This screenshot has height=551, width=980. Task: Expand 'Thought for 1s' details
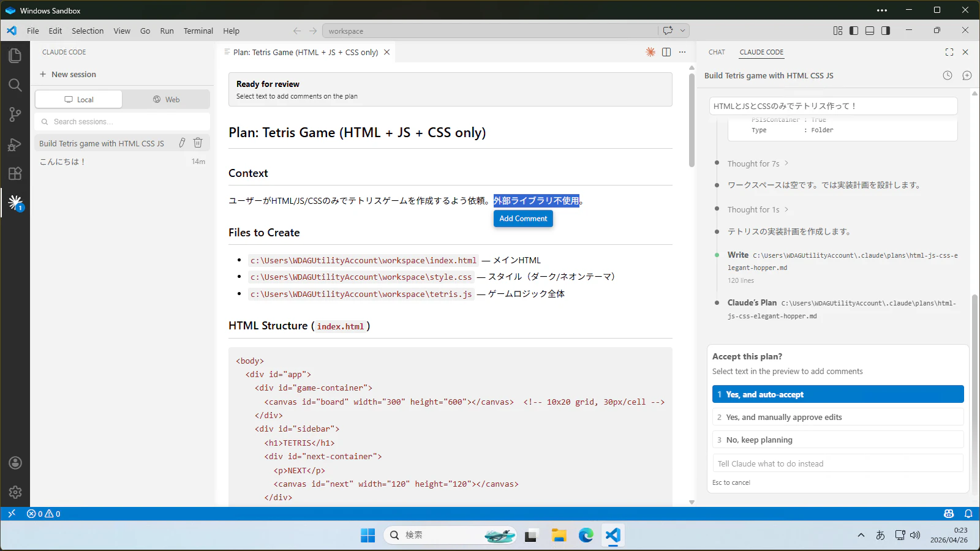tap(758, 209)
